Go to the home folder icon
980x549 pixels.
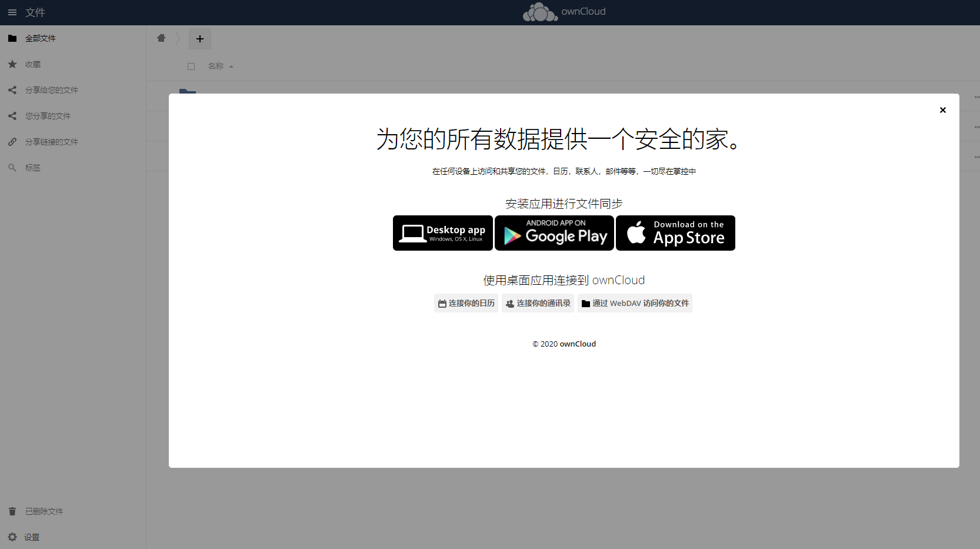click(x=161, y=38)
